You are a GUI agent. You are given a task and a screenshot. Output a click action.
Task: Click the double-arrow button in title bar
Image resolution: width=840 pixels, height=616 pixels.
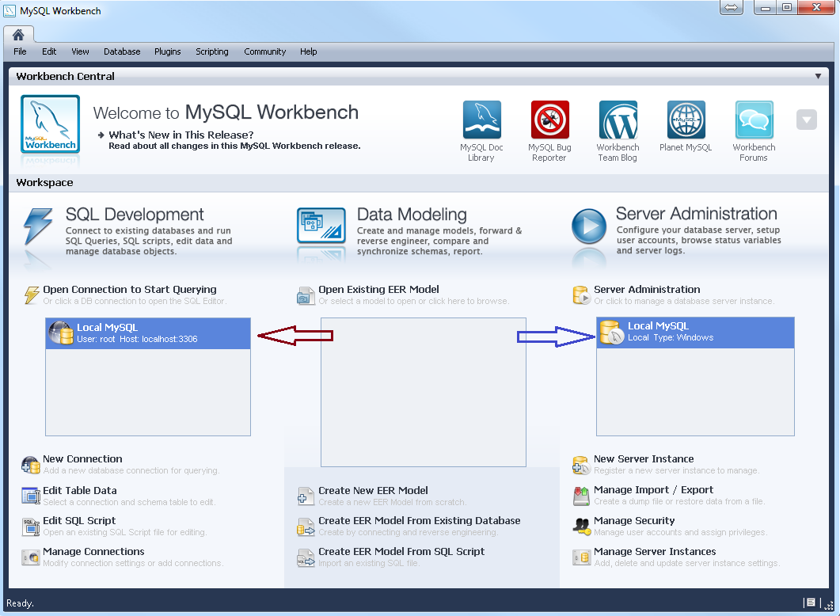tap(732, 7)
